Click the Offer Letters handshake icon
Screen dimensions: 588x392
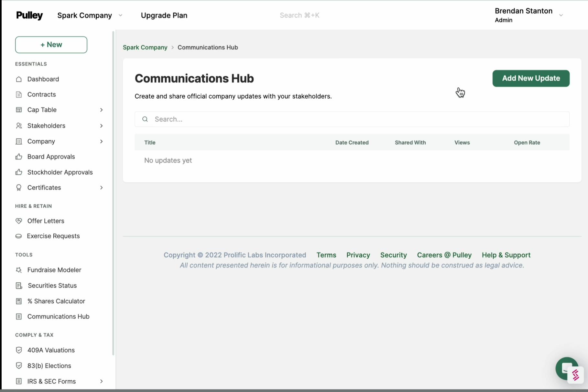click(x=19, y=221)
